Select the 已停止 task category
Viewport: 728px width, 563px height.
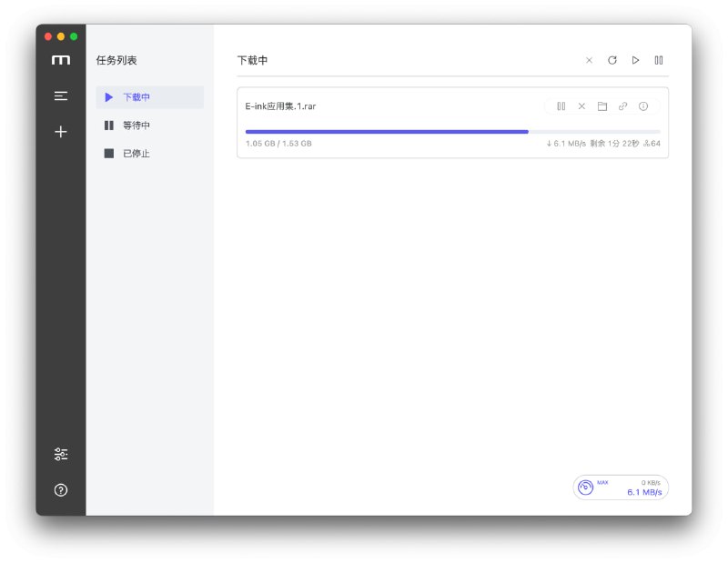click(x=149, y=154)
